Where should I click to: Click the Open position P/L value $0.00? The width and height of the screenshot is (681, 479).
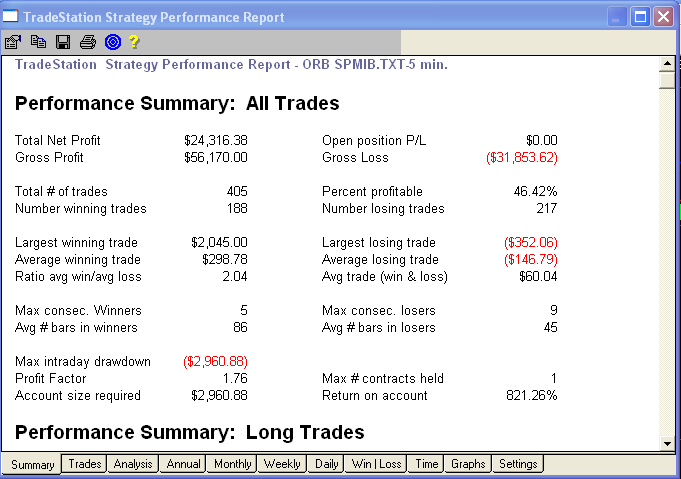click(x=542, y=140)
